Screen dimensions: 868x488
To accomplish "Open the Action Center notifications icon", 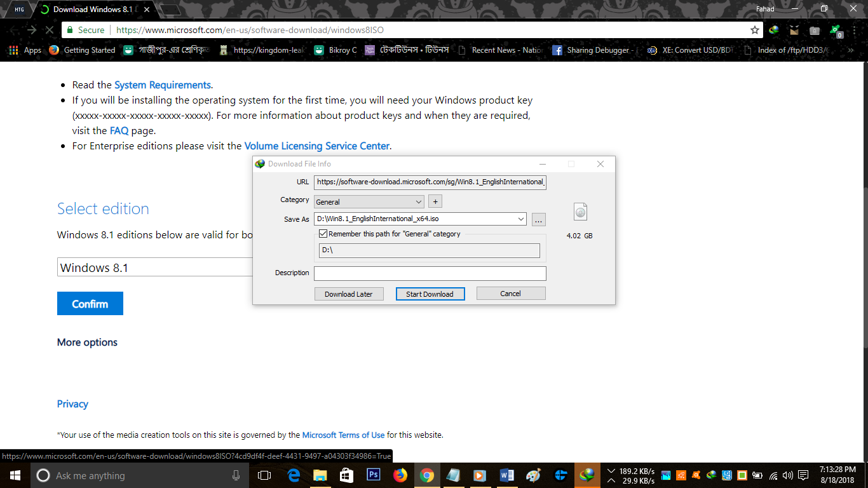I will click(803, 475).
